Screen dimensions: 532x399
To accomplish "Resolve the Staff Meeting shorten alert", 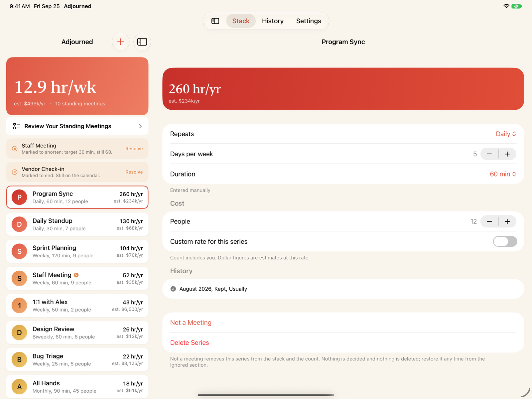I will coord(134,149).
